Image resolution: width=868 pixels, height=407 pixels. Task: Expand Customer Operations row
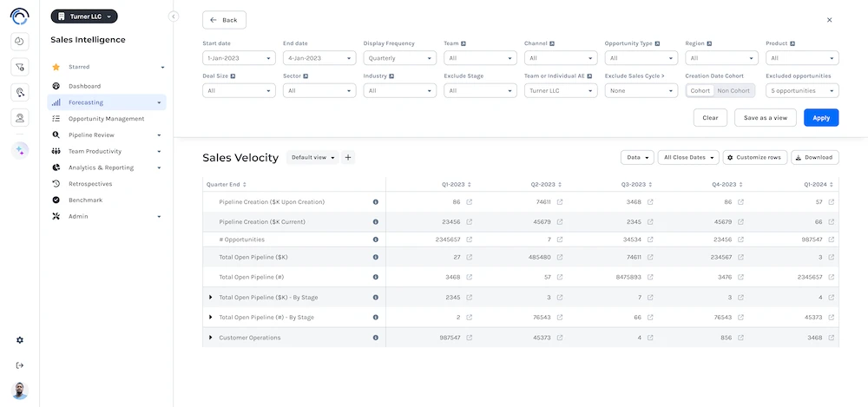[x=210, y=338]
